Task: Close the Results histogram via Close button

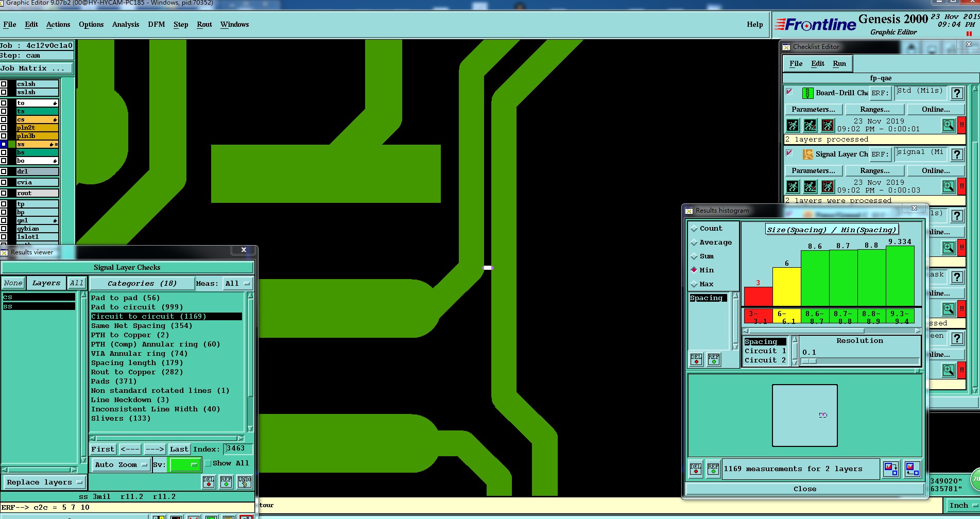Action: [805, 489]
